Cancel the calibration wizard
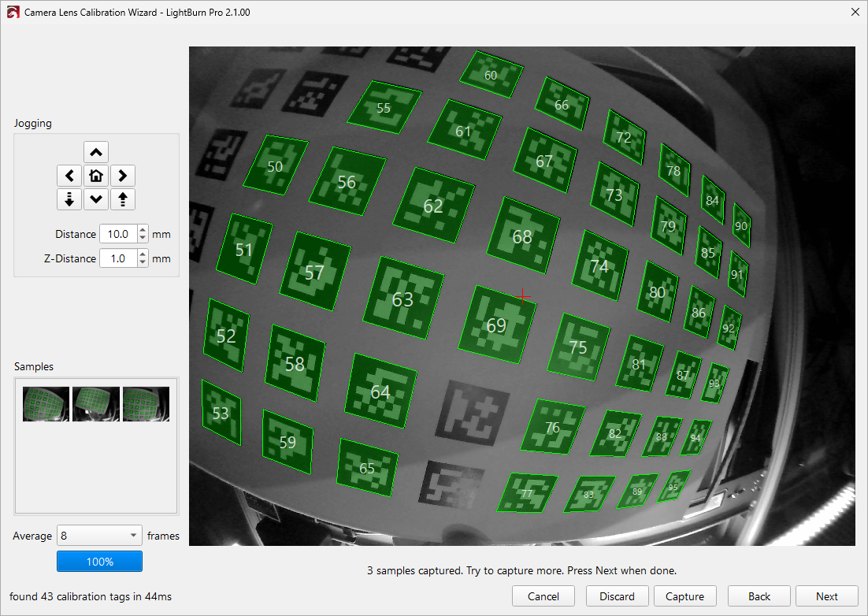 pyautogui.click(x=543, y=596)
